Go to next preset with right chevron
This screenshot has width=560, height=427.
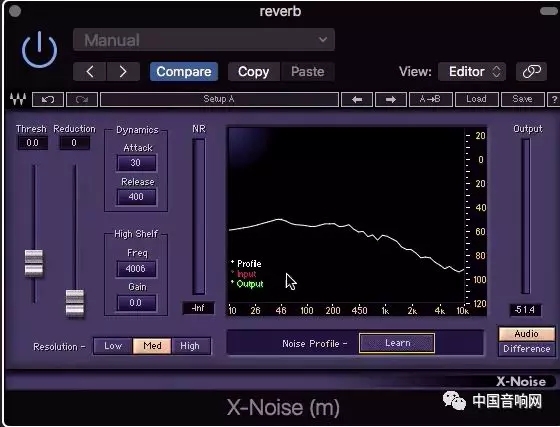pyautogui.click(x=123, y=72)
